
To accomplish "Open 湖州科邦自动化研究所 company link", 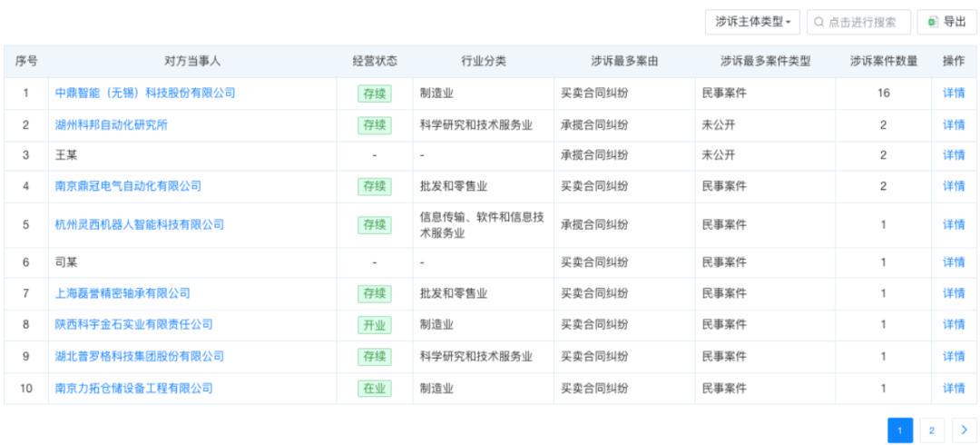I will (x=112, y=124).
